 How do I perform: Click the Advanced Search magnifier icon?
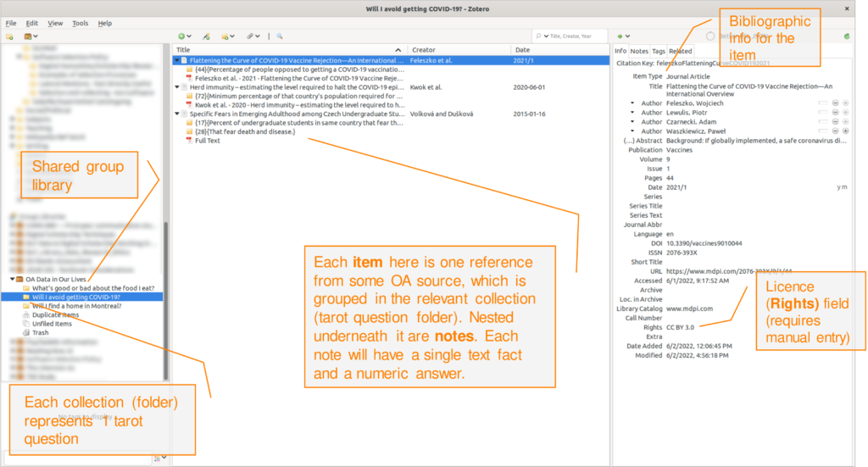pyautogui.click(x=279, y=36)
